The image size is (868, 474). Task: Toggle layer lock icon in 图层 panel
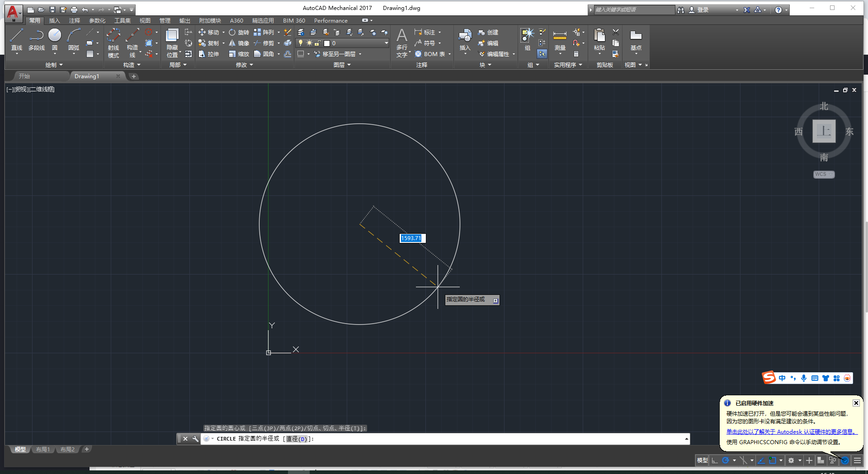coord(318,43)
